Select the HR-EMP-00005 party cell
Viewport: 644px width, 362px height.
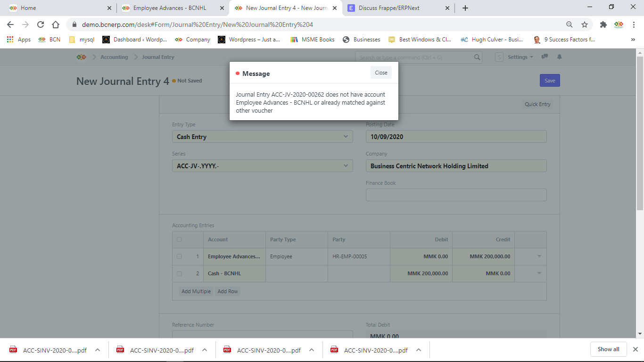click(x=359, y=256)
